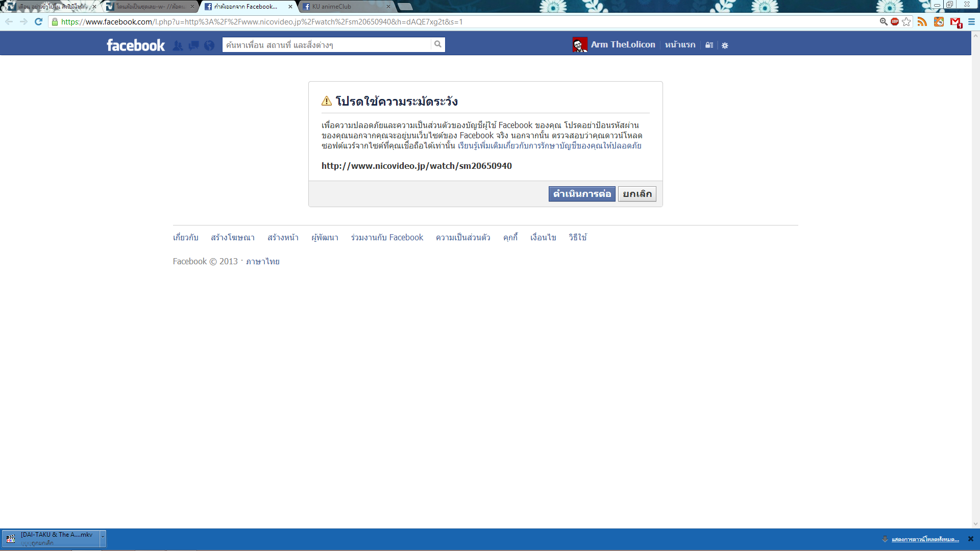Reload the page with refresh button

tap(38, 21)
